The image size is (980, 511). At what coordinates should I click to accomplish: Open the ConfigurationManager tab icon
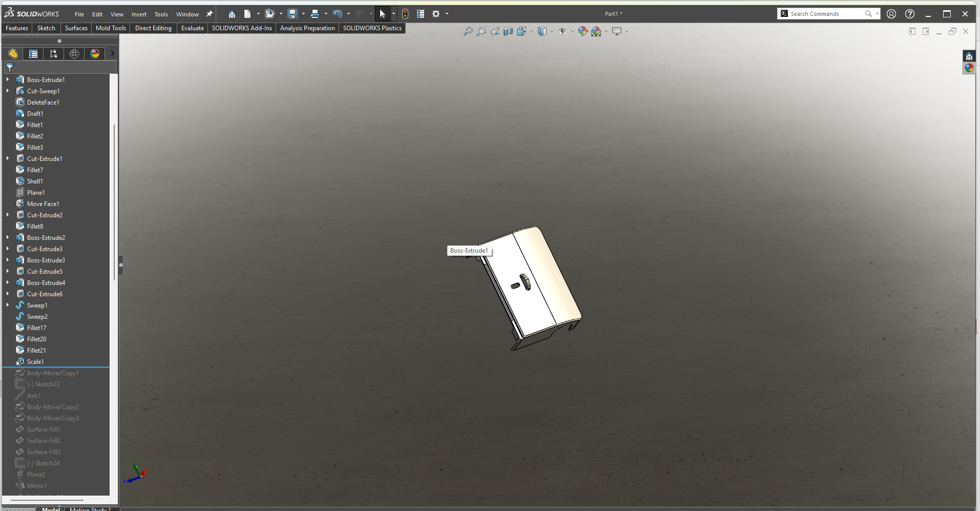[54, 54]
